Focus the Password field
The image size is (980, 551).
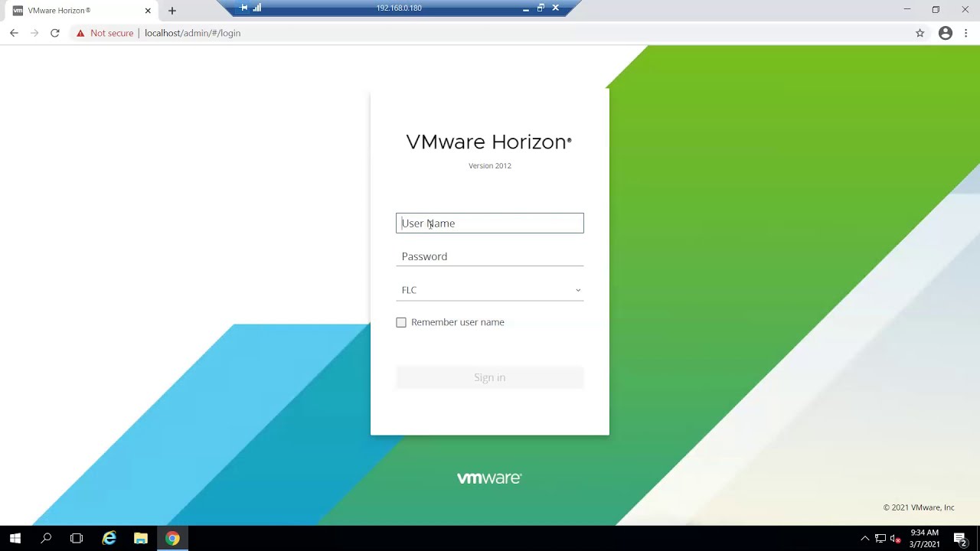(x=490, y=256)
